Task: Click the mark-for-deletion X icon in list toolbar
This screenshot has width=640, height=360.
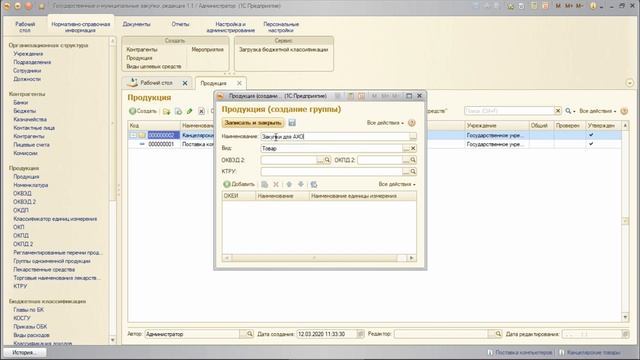Action: 201,111
